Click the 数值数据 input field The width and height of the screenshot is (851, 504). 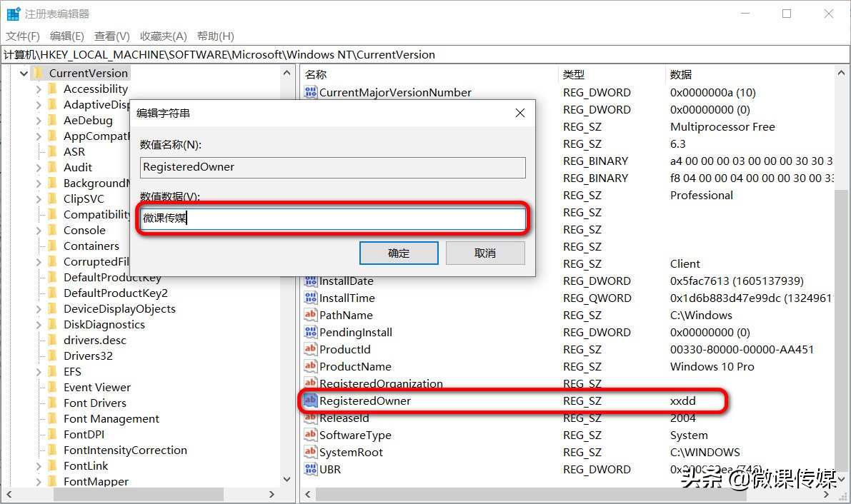[x=333, y=218]
